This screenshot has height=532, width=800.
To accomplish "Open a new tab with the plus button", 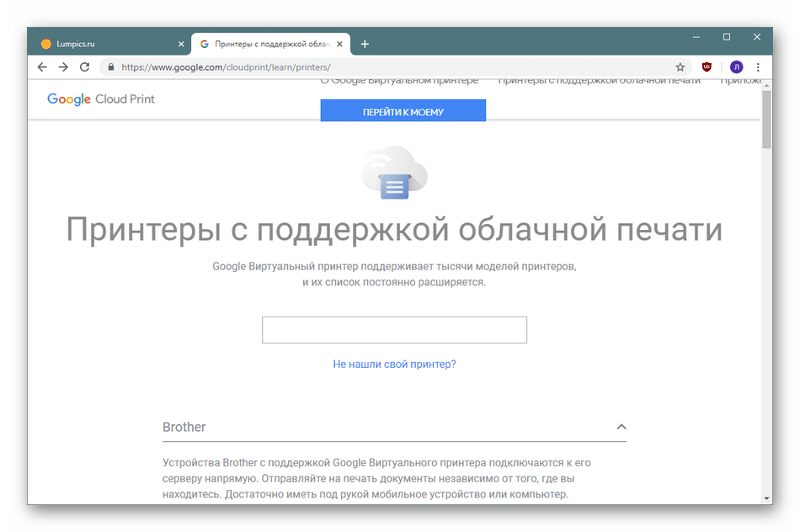I will point(365,44).
